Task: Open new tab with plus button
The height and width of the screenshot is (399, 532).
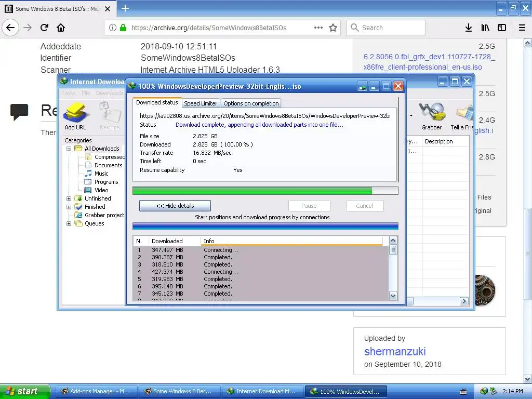Action: pos(125,8)
